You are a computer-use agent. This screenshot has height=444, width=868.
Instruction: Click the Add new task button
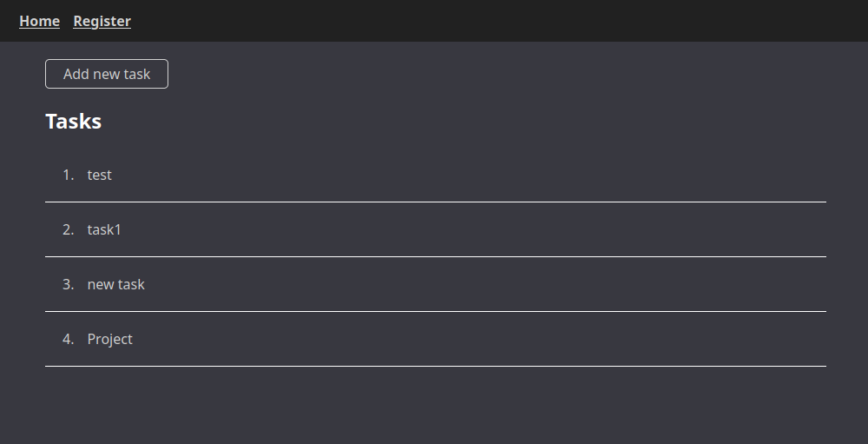click(107, 74)
